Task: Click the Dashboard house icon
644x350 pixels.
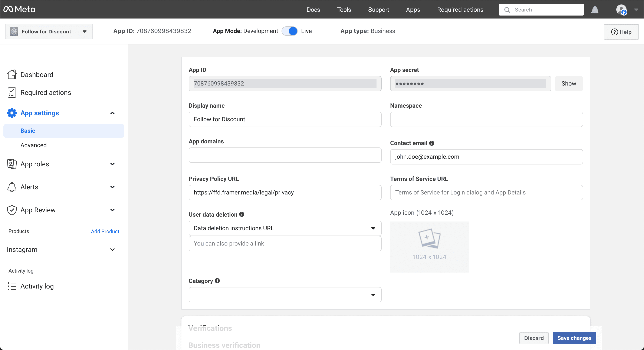Action: point(12,74)
